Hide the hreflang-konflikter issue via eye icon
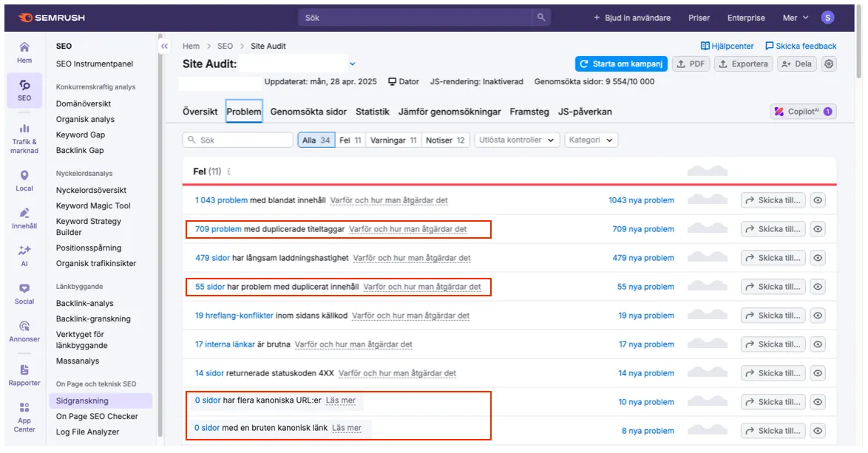The height and width of the screenshot is (453, 868). pos(818,316)
